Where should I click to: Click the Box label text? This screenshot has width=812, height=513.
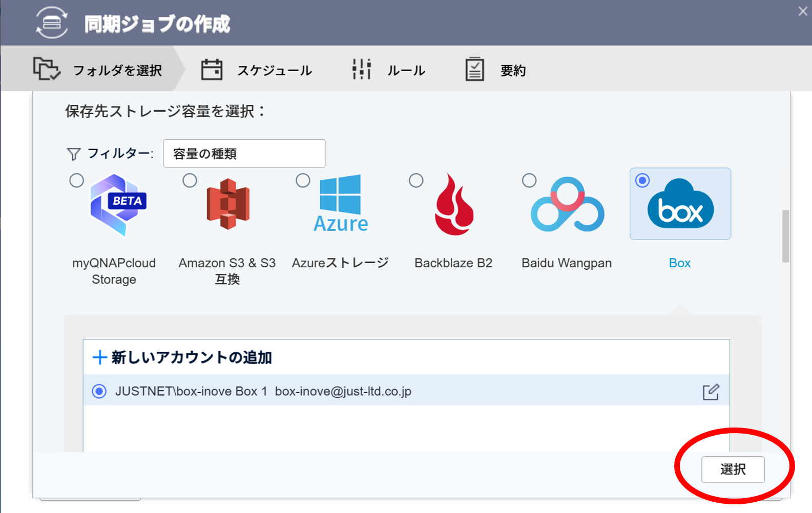click(680, 263)
